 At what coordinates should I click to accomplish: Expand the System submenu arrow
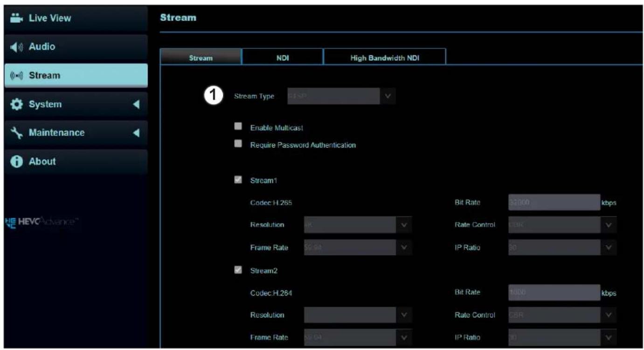pos(136,104)
